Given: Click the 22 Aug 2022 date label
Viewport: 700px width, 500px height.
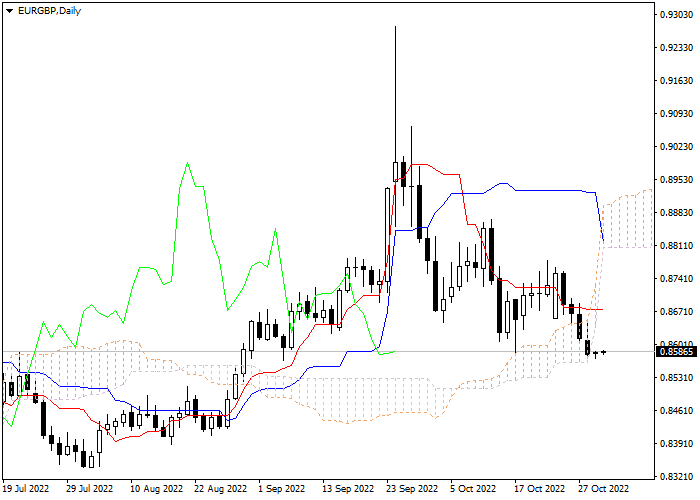Looking at the screenshot, I should pos(221,489).
